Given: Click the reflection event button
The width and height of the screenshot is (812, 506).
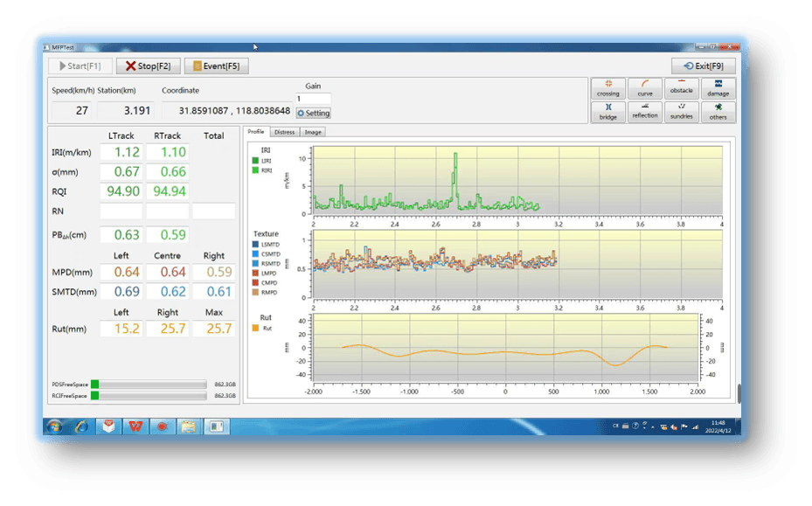Looking at the screenshot, I should click(x=645, y=112).
